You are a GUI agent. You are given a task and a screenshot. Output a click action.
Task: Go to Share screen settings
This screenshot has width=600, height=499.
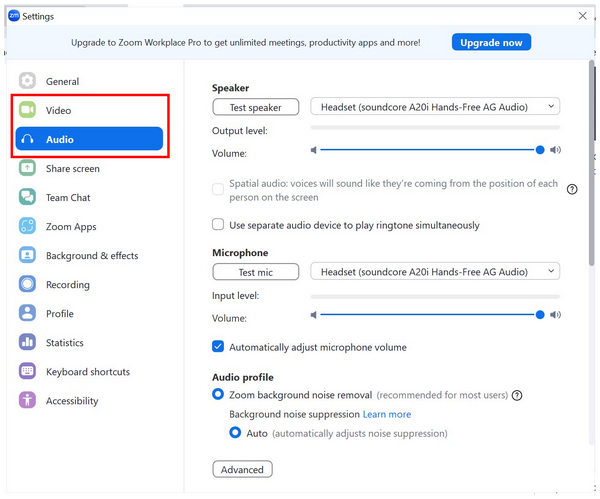click(89, 168)
